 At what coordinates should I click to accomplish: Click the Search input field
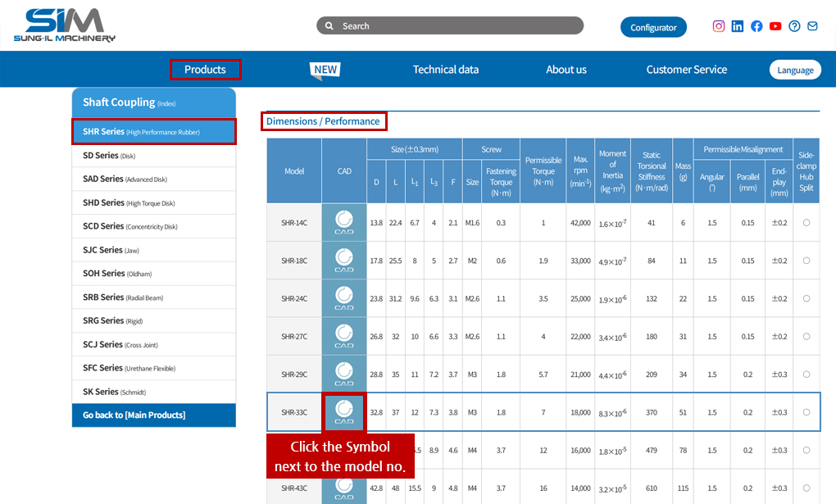459,26
